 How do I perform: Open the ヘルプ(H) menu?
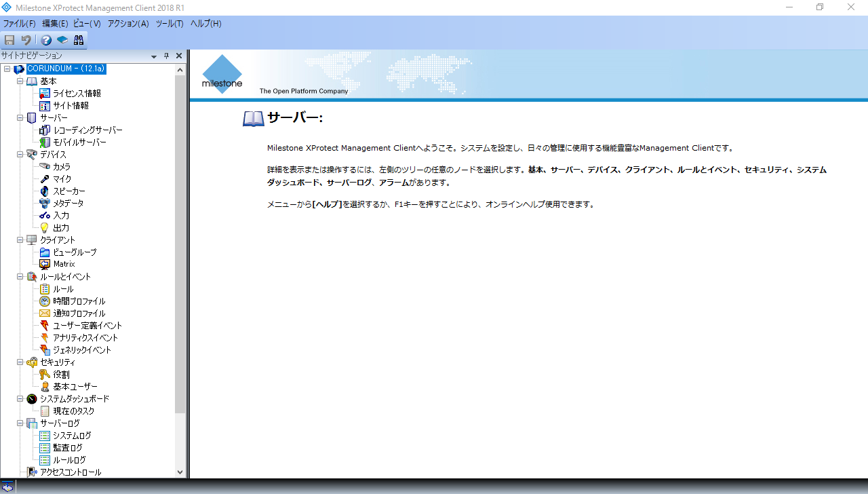205,24
